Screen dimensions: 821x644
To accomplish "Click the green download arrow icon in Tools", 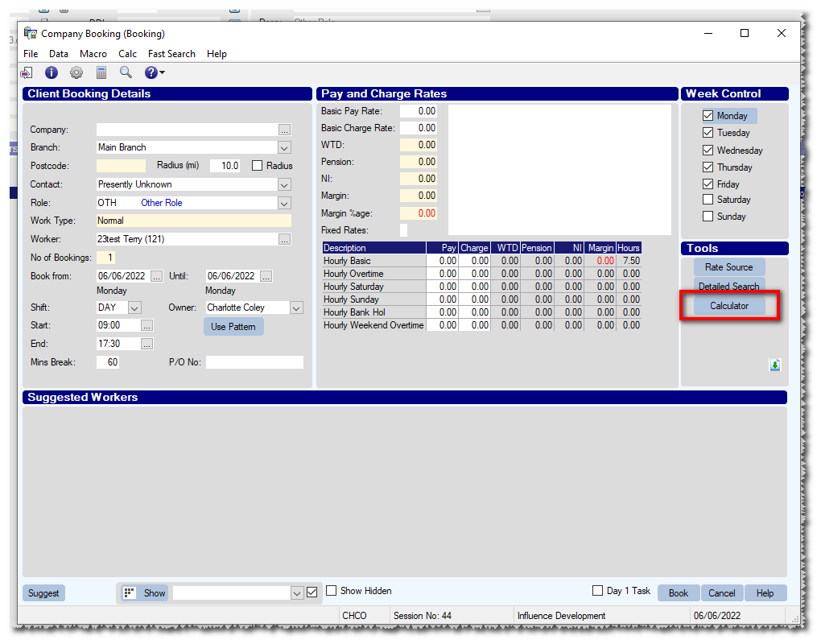I will 775,365.
